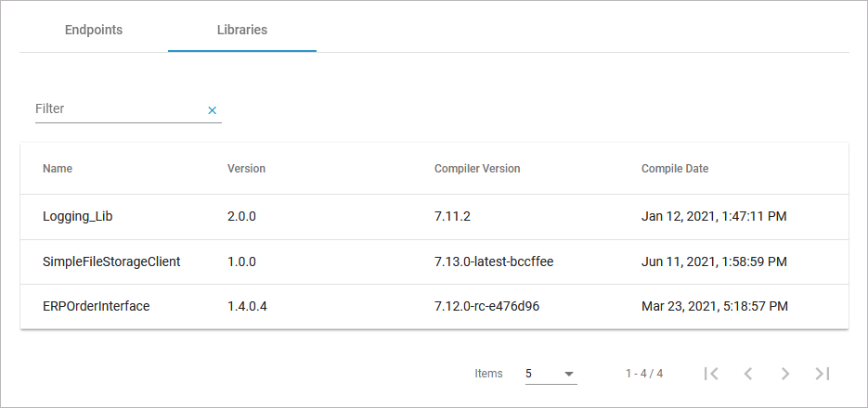Click the 7.13.0-latest-bccffee compiler version cell
The image size is (868, 408).
[494, 261]
